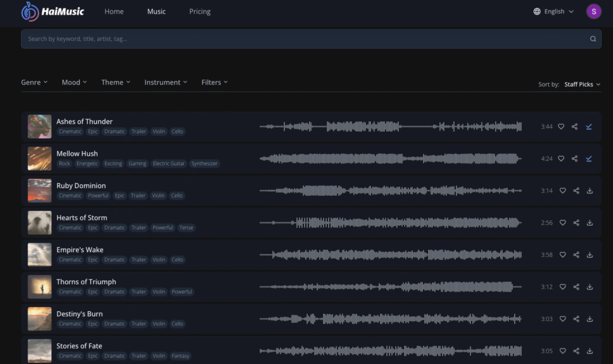Seek within Ruby Dominion waveform

pyautogui.click(x=390, y=190)
